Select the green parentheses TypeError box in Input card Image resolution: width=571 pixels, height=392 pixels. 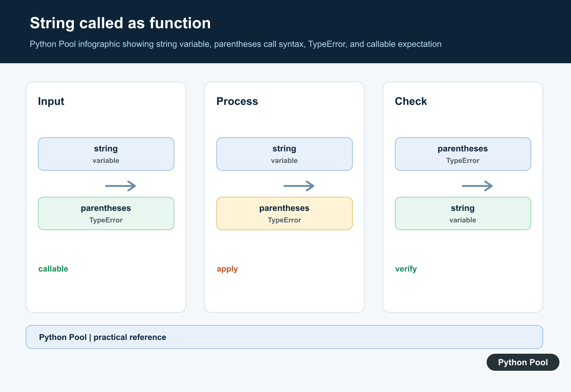click(x=106, y=213)
